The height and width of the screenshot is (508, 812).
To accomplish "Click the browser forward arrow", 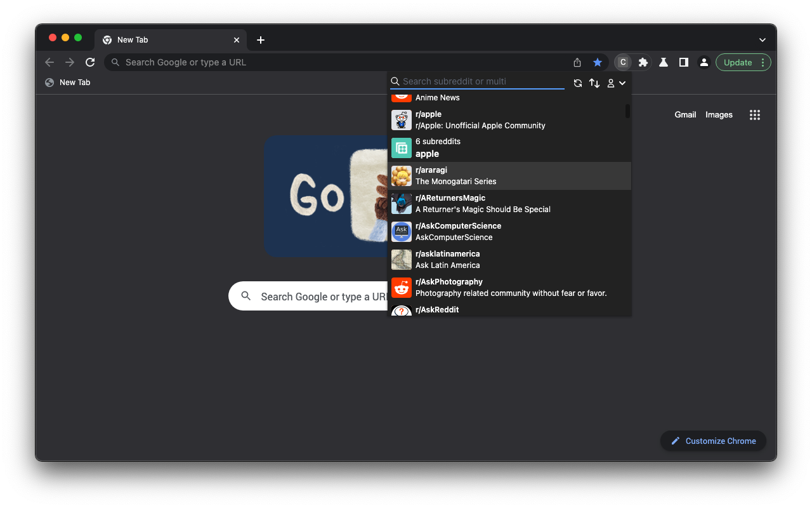I will pyautogui.click(x=70, y=62).
